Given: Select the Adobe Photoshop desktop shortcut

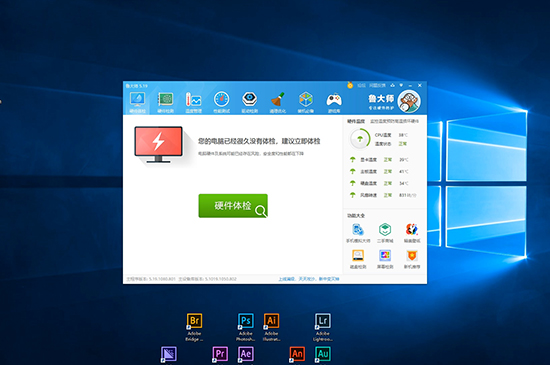Looking at the screenshot, I should coord(246,327).
